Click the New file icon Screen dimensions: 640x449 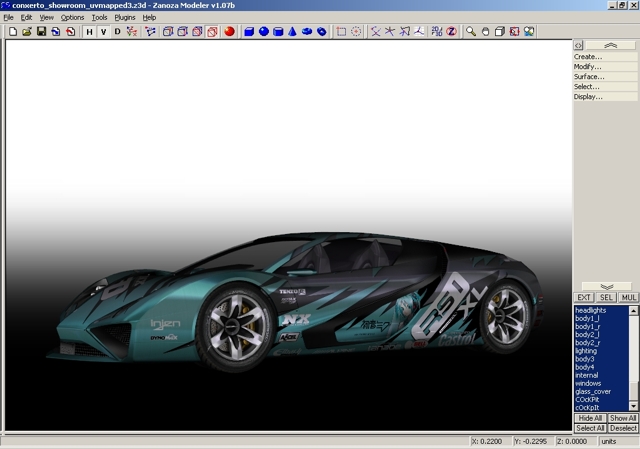coord(12,32)
